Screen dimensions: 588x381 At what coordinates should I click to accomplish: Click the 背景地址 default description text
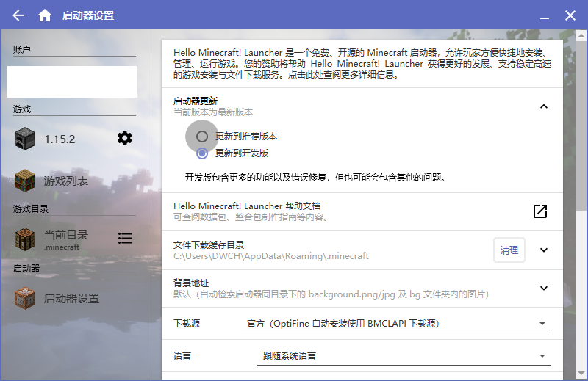331,294
